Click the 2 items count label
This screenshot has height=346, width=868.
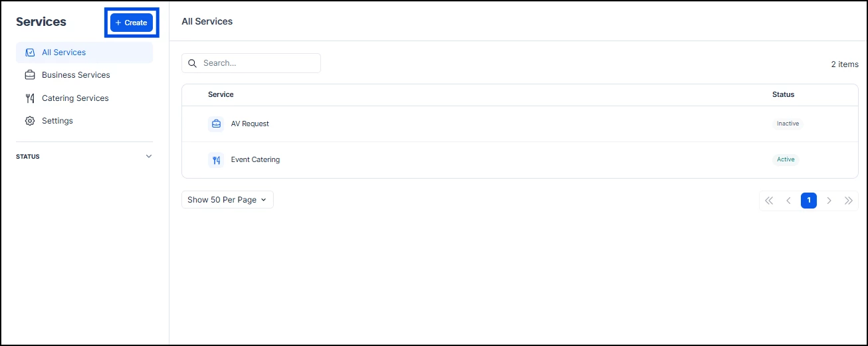845,64
